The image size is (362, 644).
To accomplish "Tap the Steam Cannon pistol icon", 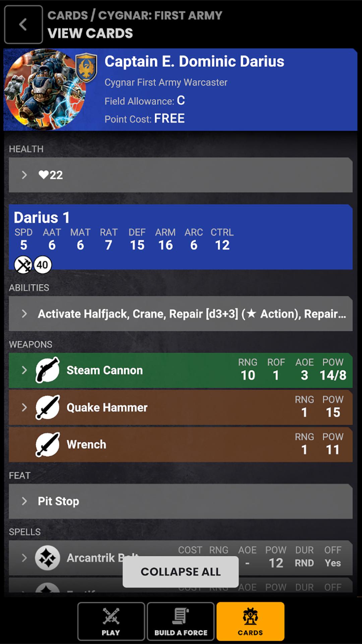I will [48, 370].
